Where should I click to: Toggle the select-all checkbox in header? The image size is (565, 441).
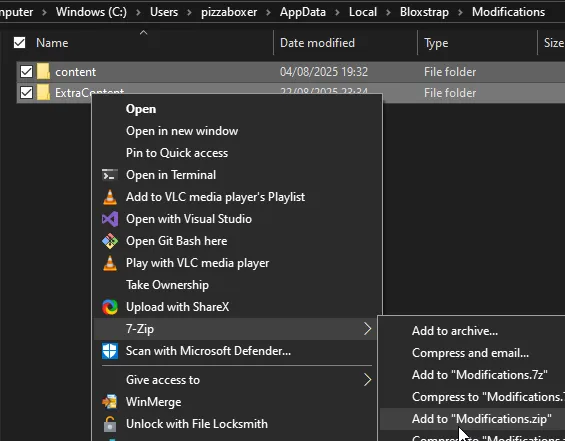tap(19, 43)
